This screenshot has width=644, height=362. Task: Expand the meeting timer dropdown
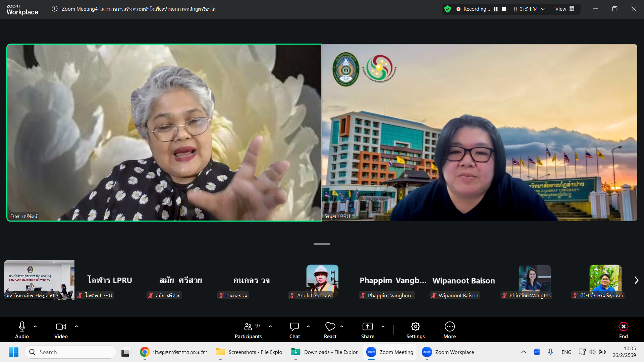[543, 9]
